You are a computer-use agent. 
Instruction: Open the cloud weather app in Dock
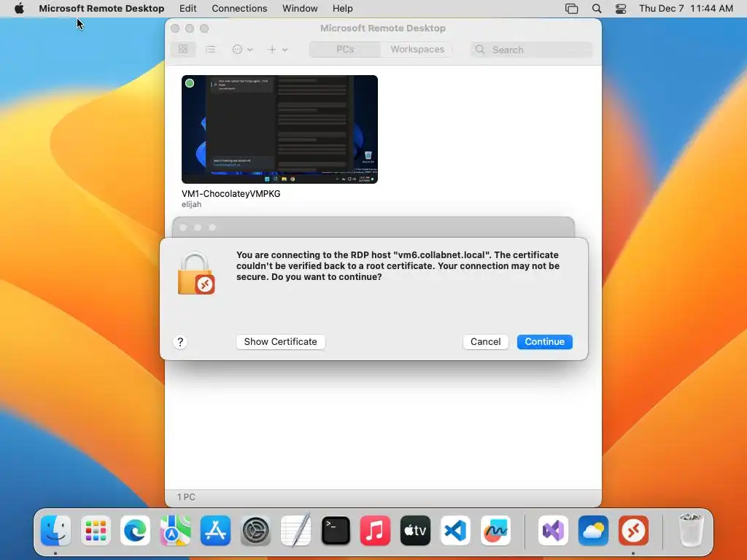pos(593,530)
